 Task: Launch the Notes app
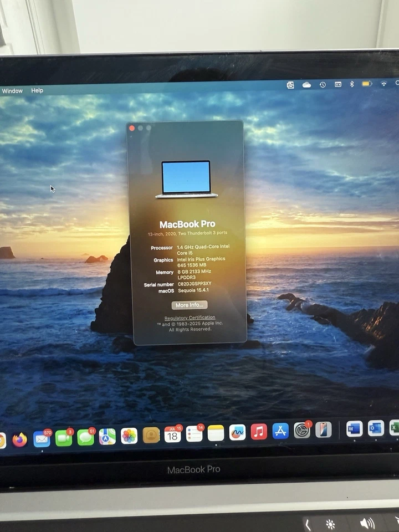tap(216, 433)
